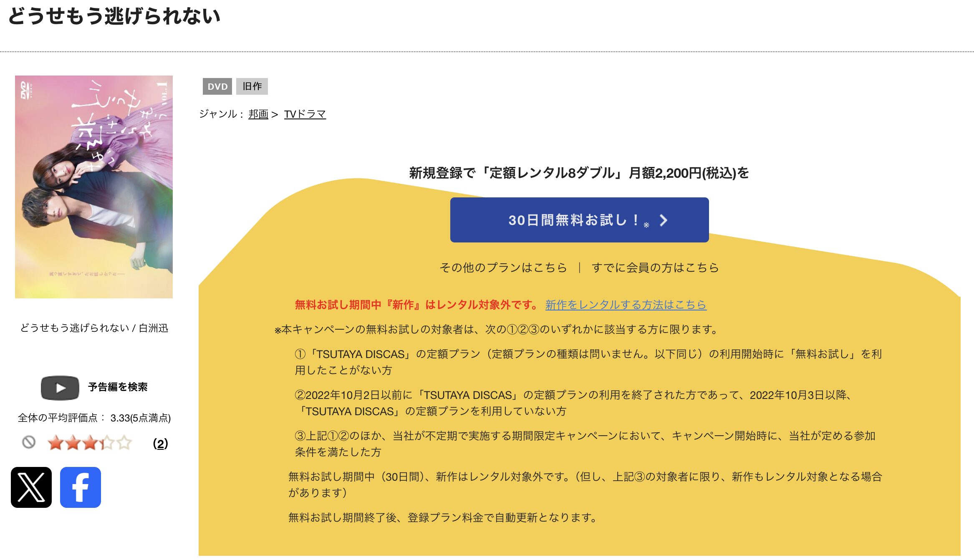
Task: Rate three stars
Action: coord(90,442)
